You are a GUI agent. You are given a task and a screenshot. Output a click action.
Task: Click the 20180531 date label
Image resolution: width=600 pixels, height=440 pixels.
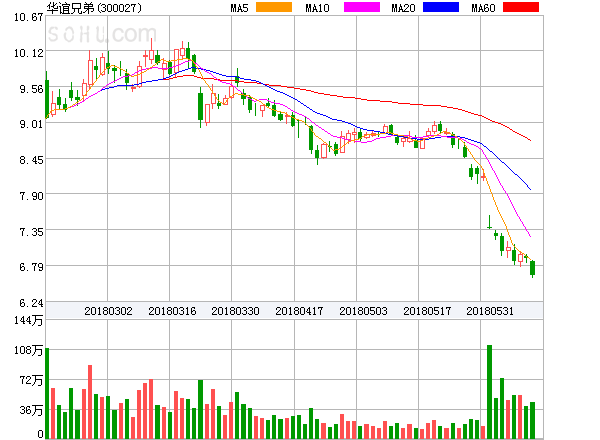click(x=490, y=311)
